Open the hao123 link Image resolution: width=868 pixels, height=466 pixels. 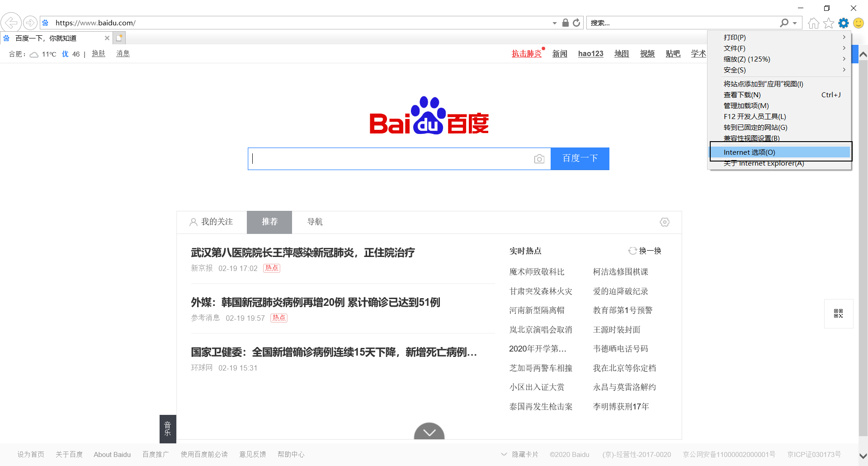(x=590, y=53)
